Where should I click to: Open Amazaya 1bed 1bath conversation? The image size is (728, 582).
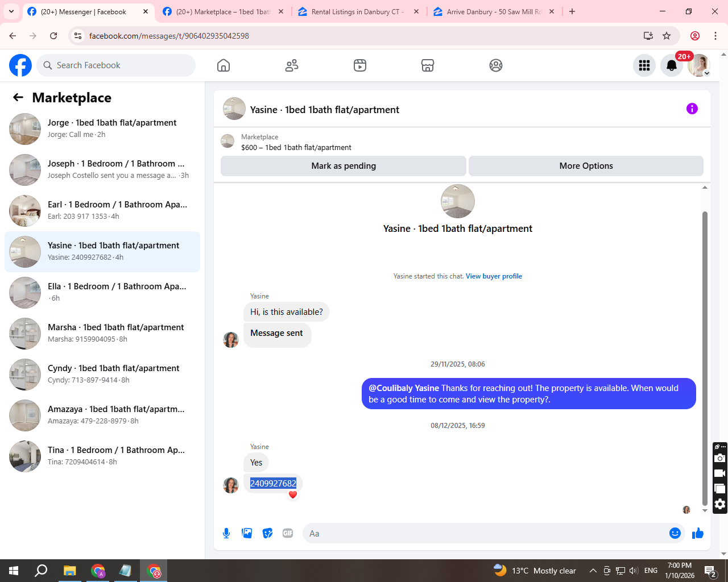click(x=102, y=415)
